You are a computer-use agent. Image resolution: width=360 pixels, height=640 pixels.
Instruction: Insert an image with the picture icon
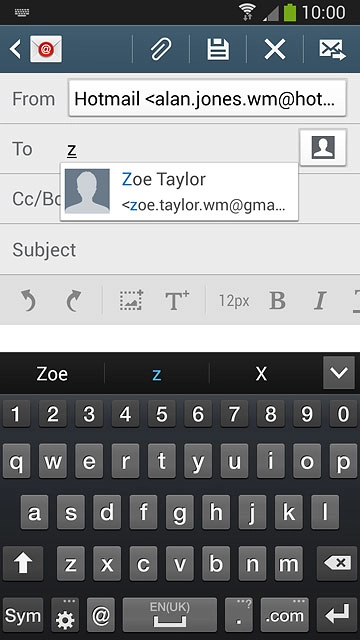(x=131, y=300)
